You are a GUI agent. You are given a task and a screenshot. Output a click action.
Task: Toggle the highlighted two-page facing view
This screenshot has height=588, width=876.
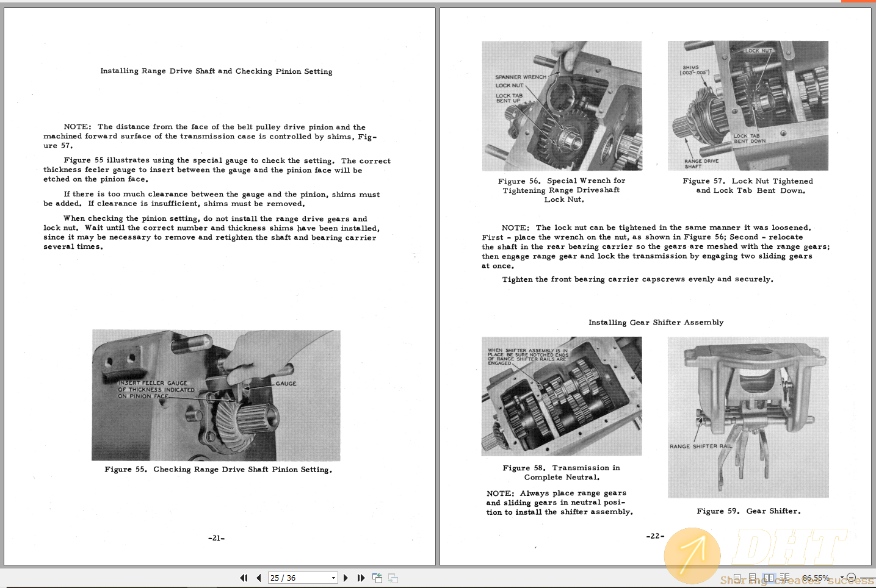pyautogui.click(x=769, y=578)
